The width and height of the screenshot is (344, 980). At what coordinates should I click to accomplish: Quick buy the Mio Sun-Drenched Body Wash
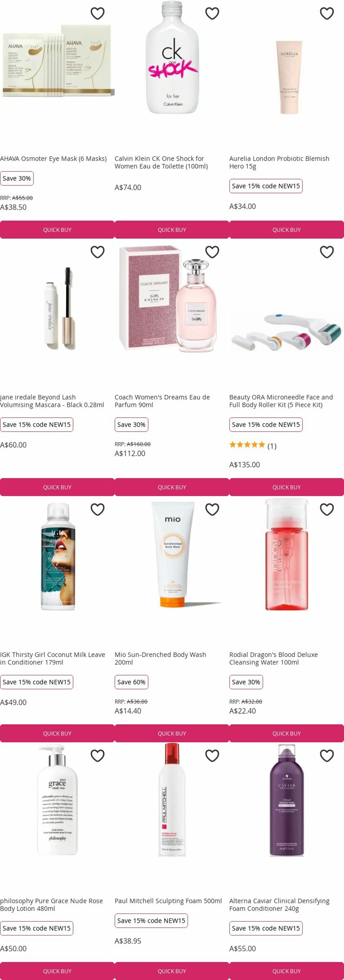(x=172, y=733)
